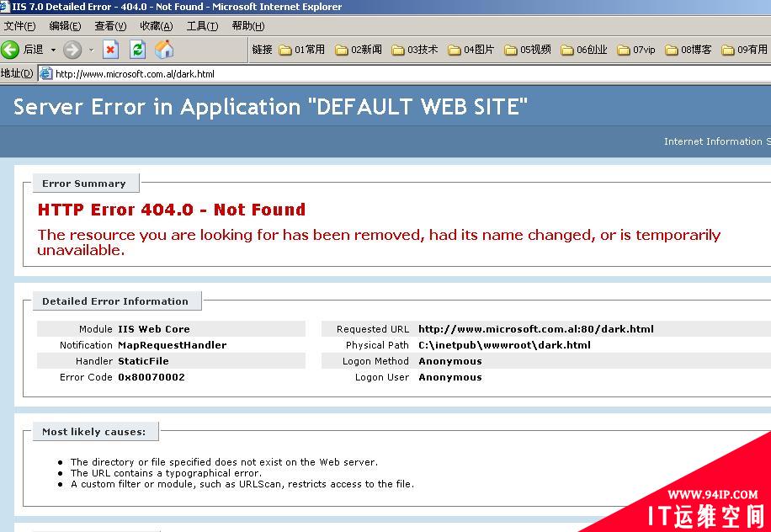Click the green Back arrow button
771x532 pixels.
click(10, 50)
